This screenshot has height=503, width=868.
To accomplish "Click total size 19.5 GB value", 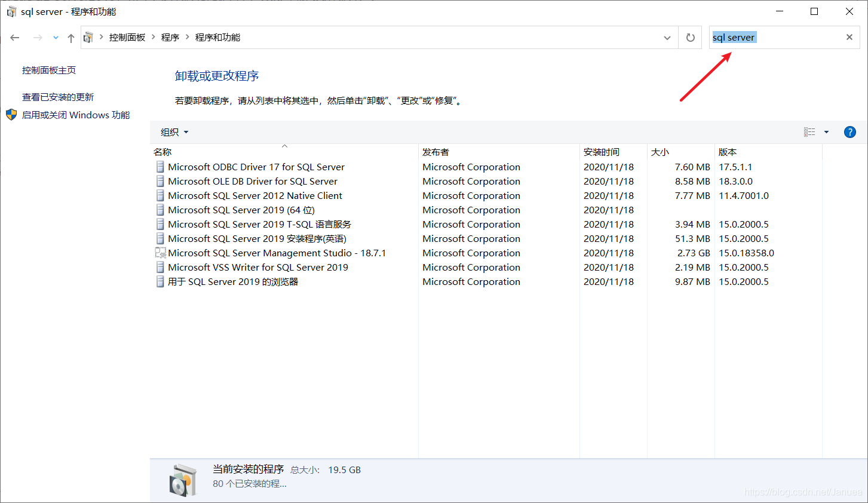I will [x=344, y=470].
